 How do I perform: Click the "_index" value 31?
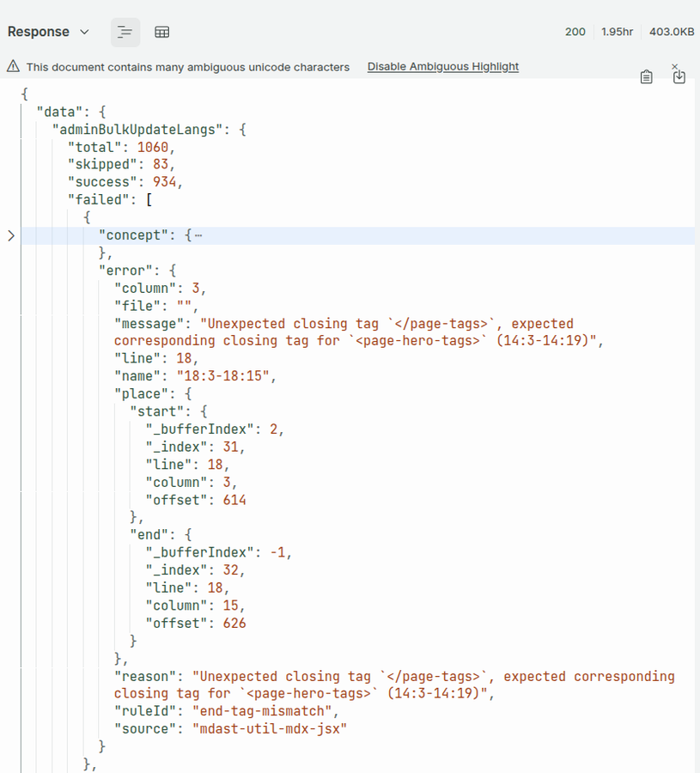(x=230, y=447)
